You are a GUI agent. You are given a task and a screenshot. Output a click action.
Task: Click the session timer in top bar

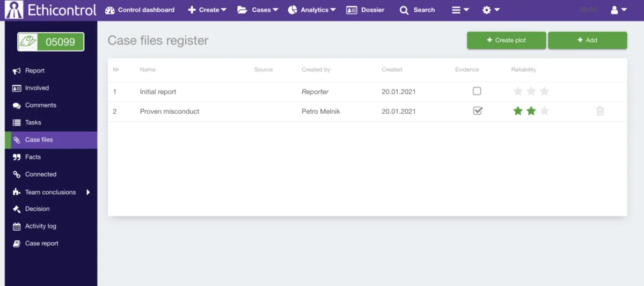(x=588, y=10)
